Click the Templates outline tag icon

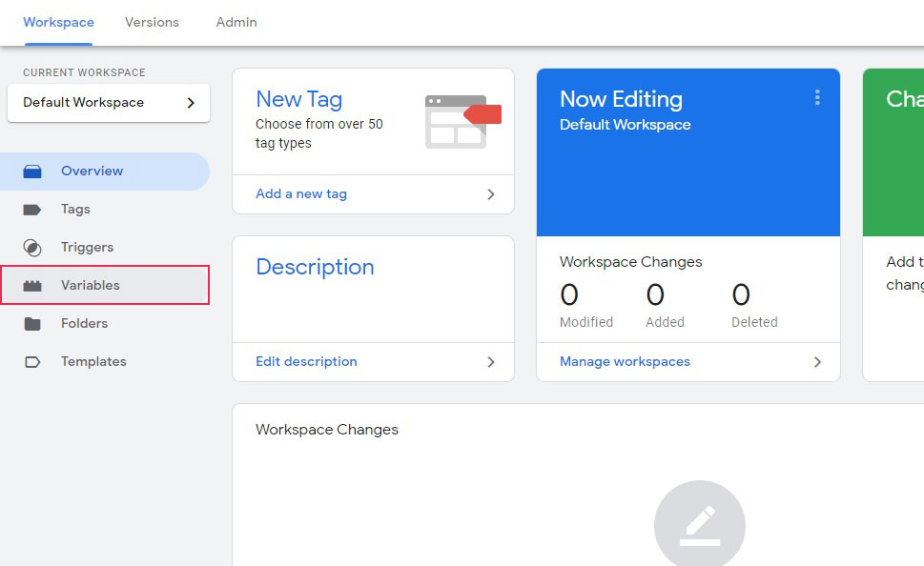coord(32,362)
